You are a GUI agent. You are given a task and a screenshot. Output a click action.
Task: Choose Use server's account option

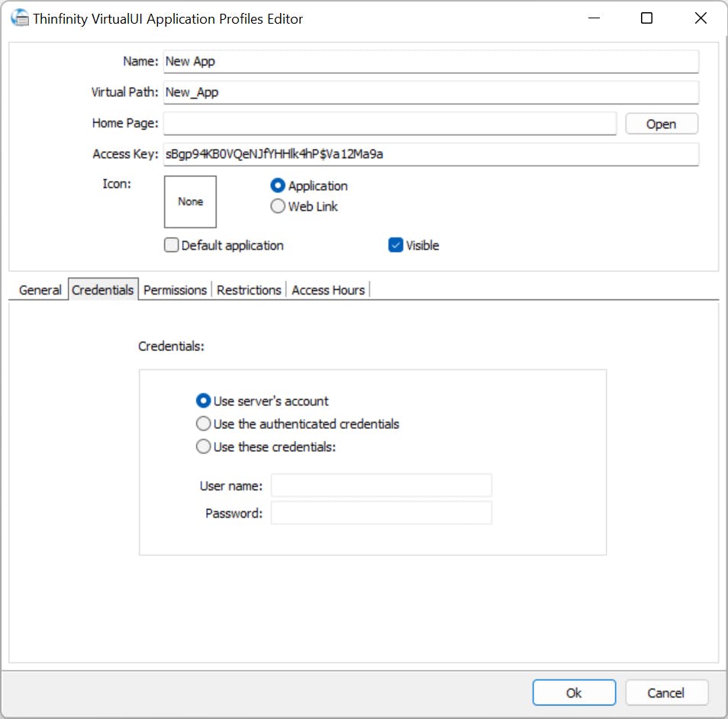203,401
